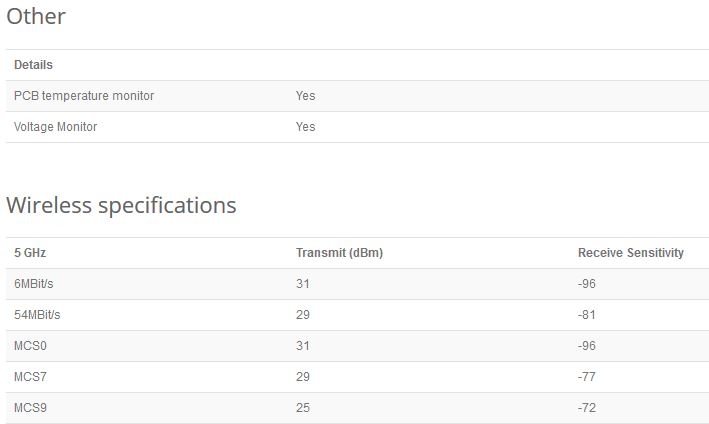The image size is (709, 424).
Task: Click the 5 GHz column header
Action: (30, 252)
